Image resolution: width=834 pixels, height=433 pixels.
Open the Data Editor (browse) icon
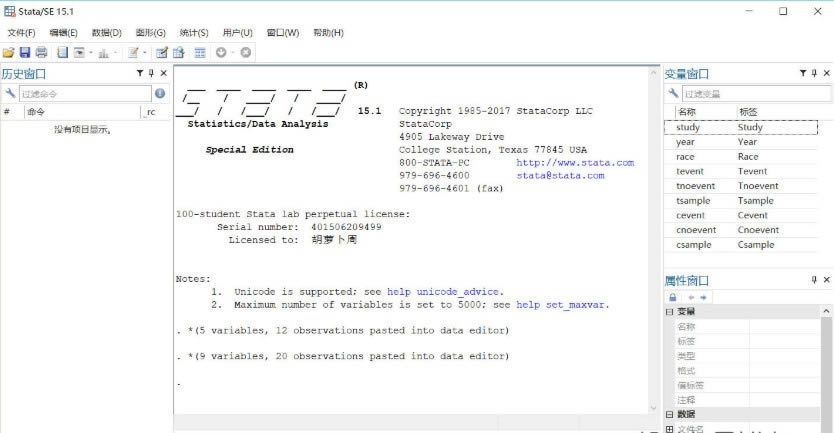179,52
